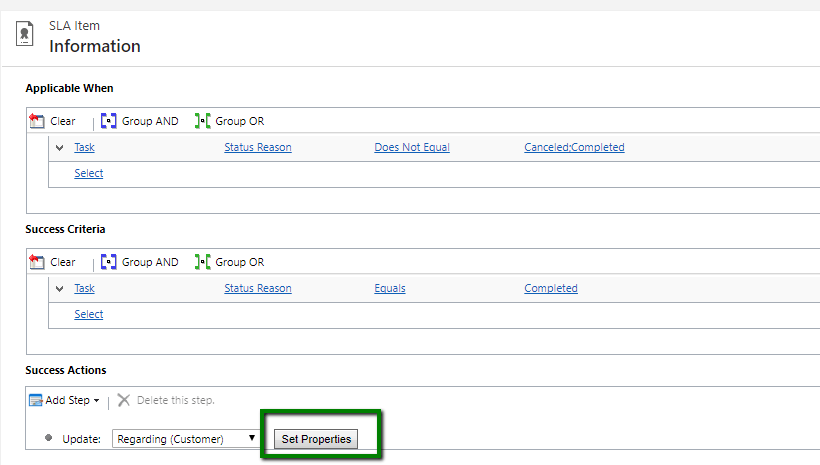Expand the Success Criteria Task row chevron
The image size is (820, 465).
(x=60, y=289)
